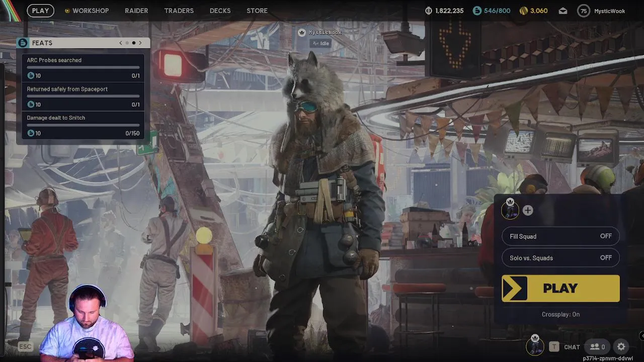Viewport: 644px width, 362px height.
Task: Click the level 75 player badge
Action: [583, 11]
